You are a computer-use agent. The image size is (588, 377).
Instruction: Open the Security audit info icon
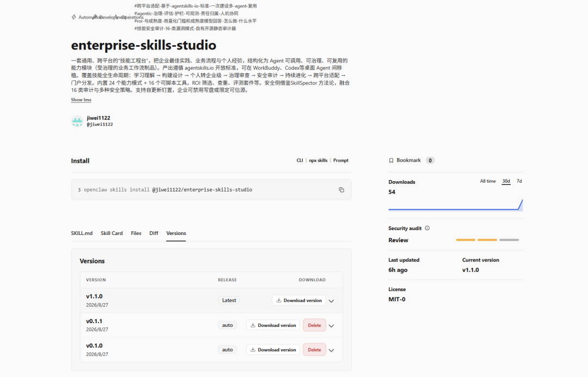pyautogui.click(x=427, y=228)
